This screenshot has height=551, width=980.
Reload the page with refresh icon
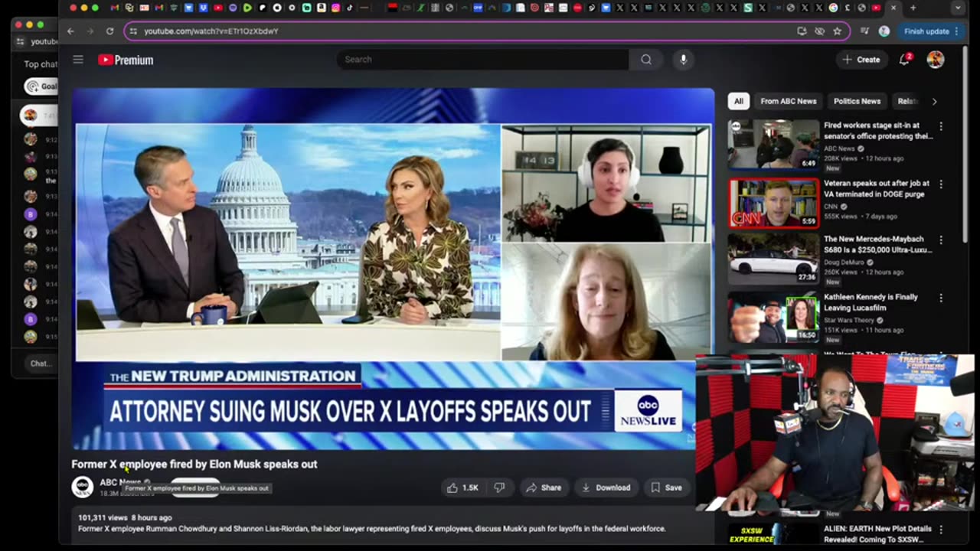(x=109, y=31)
